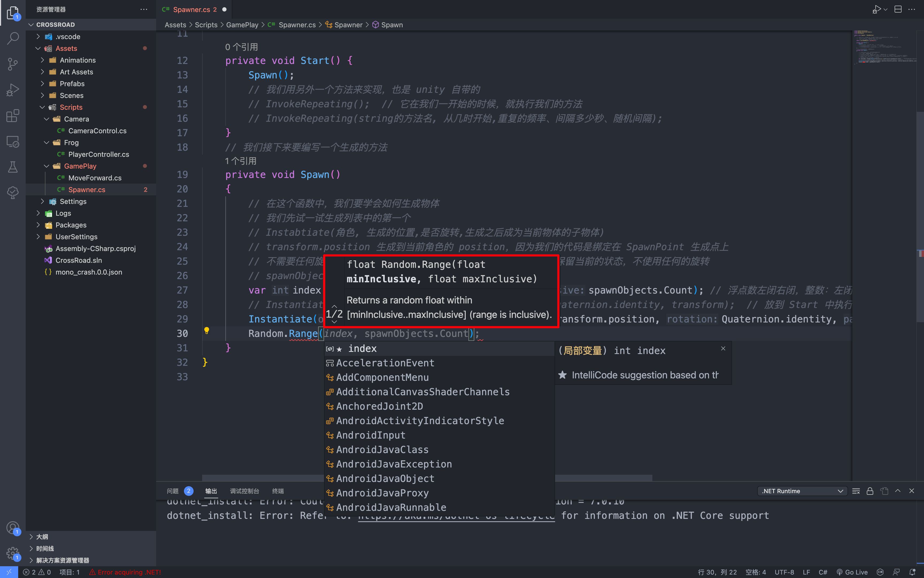Click the C# language mode indicator
The width and height of the screenshot is (924, 578).
[x=823, y=572]
